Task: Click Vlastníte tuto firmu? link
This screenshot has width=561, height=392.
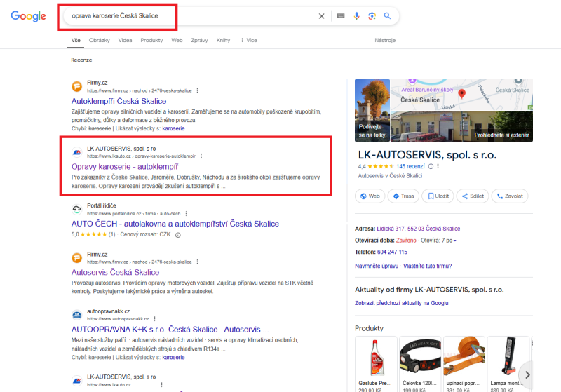Action: 428,266
